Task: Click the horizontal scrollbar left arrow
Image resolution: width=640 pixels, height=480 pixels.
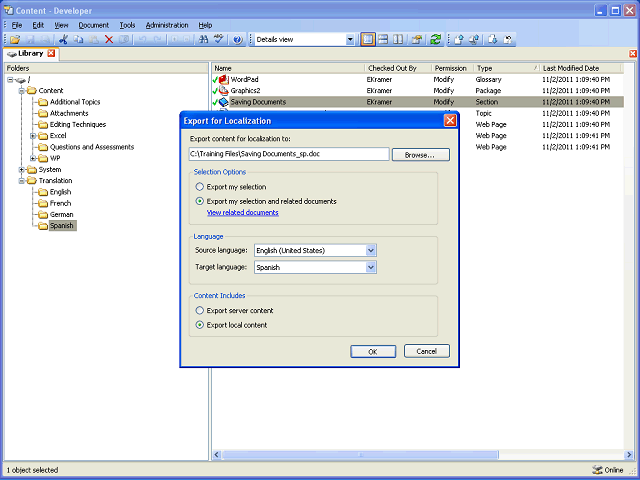Action: 217,455
